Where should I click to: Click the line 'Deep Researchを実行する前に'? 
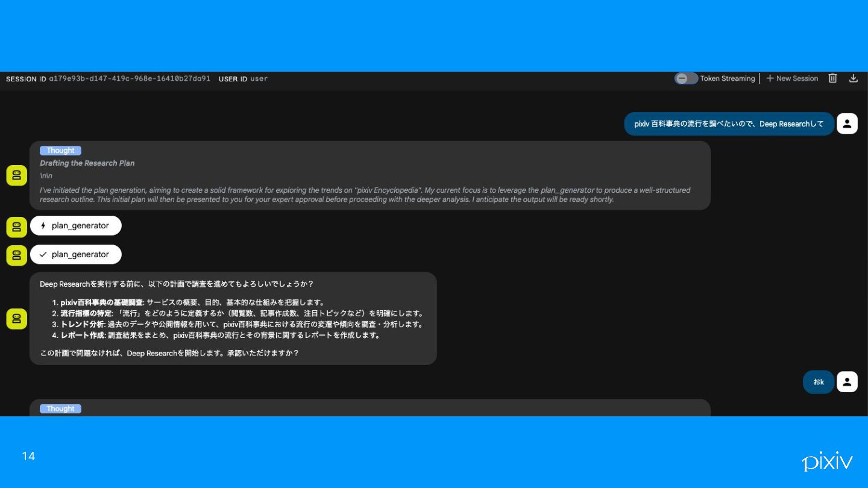click(x=177, y=284)
